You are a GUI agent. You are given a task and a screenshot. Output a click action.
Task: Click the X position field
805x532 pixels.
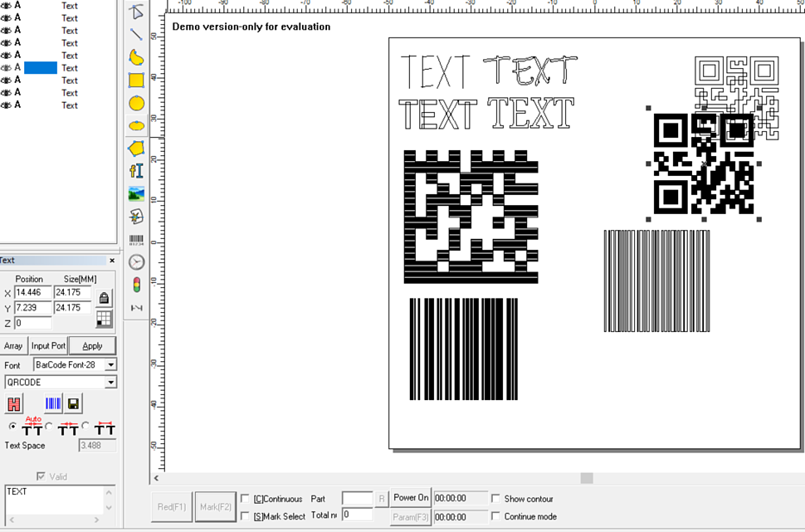click(x=33, y=292)
